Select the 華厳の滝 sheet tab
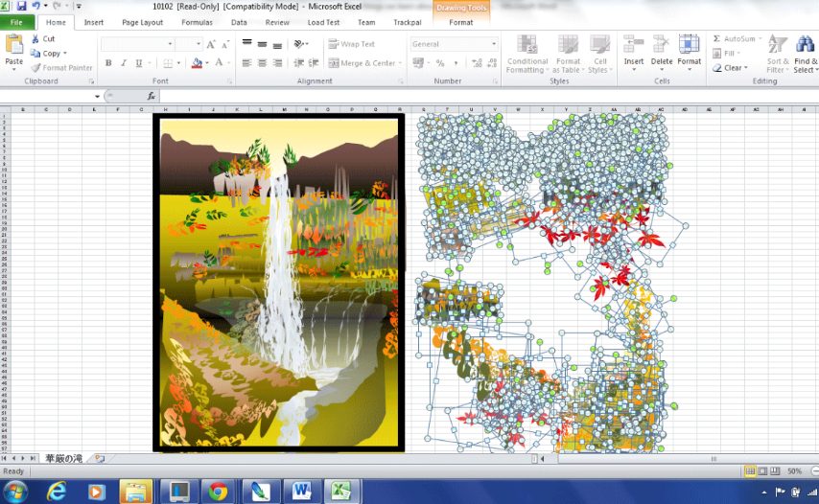Image resolution: width=819 pixels, height=504 pixels. pos(64,458)
